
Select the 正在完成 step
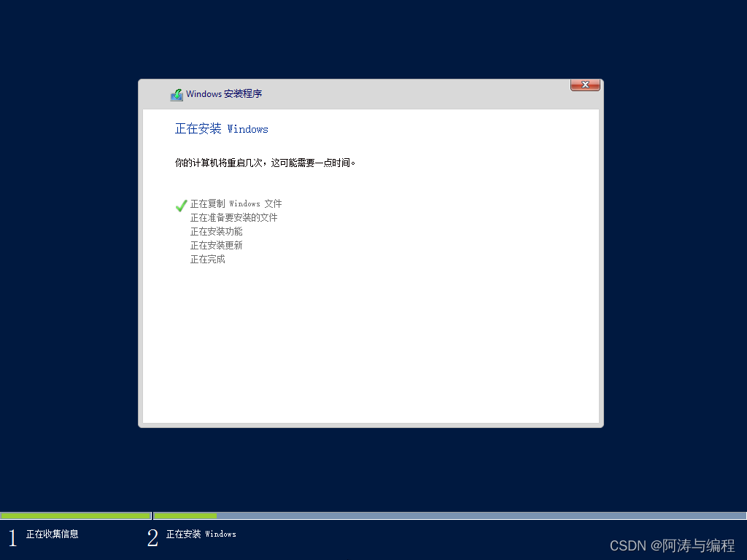(207, 259)
